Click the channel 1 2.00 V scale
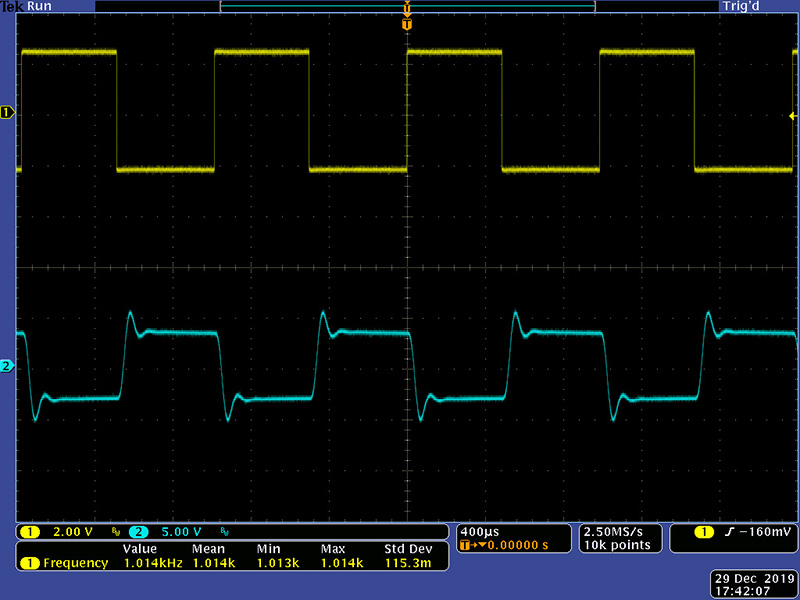Screen dimensions: 800x600 (72, 531)
